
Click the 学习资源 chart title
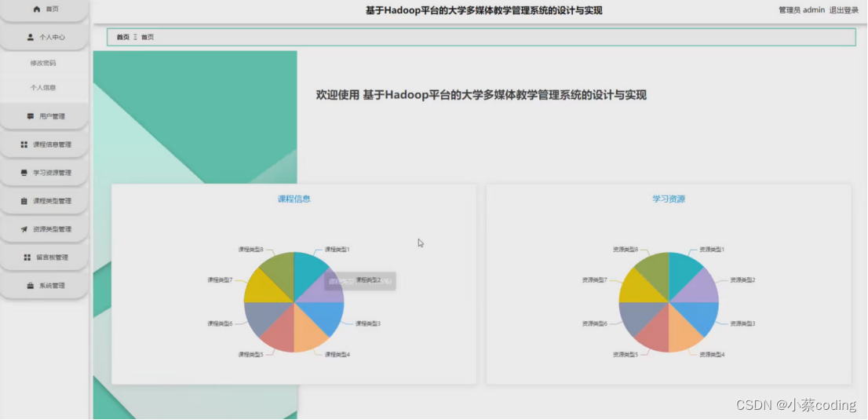coord(669,199)
